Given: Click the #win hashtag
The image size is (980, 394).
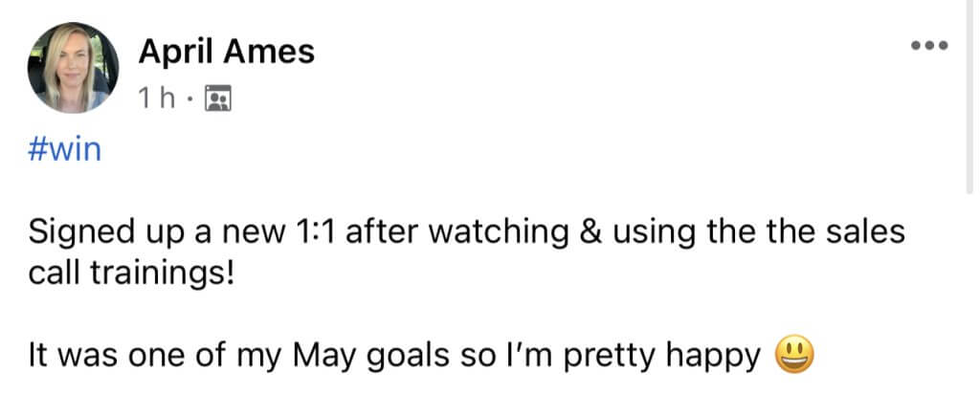Looking at the screenshot, I should (64, 150).
